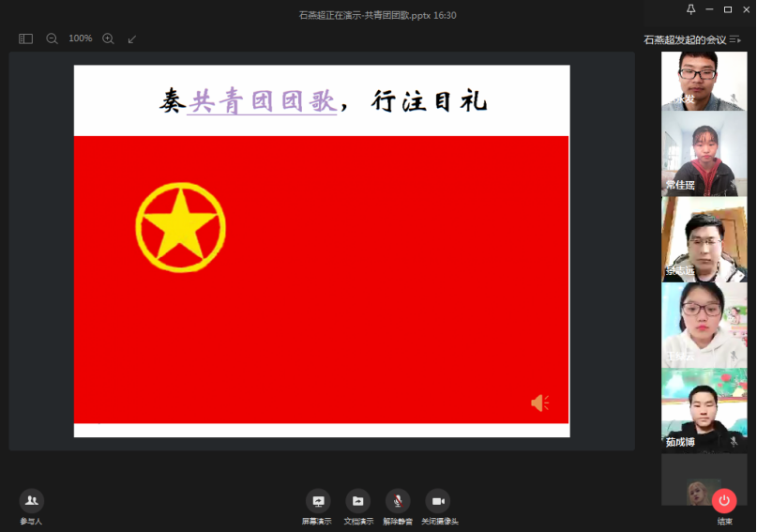Open the 共青团团歌 hyperlink on slide
Screen dimensions: 757x532
(x=262, y=101)
